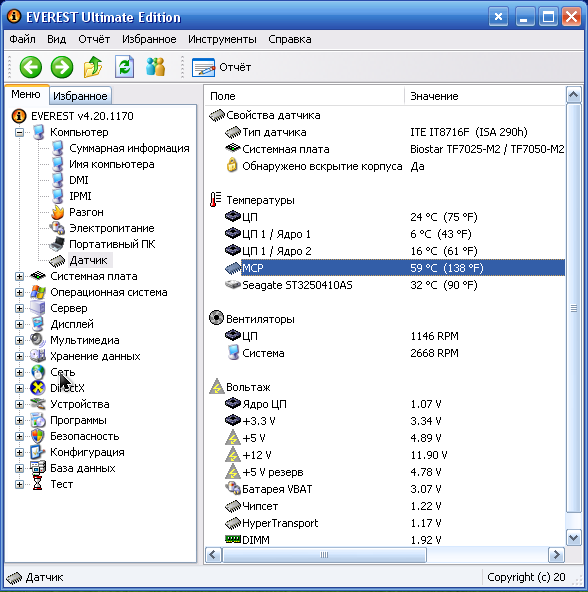Viewport: 588px width, 592px height.
Task: Collapse the Компьютер tree node
Action: coord(19,132)
